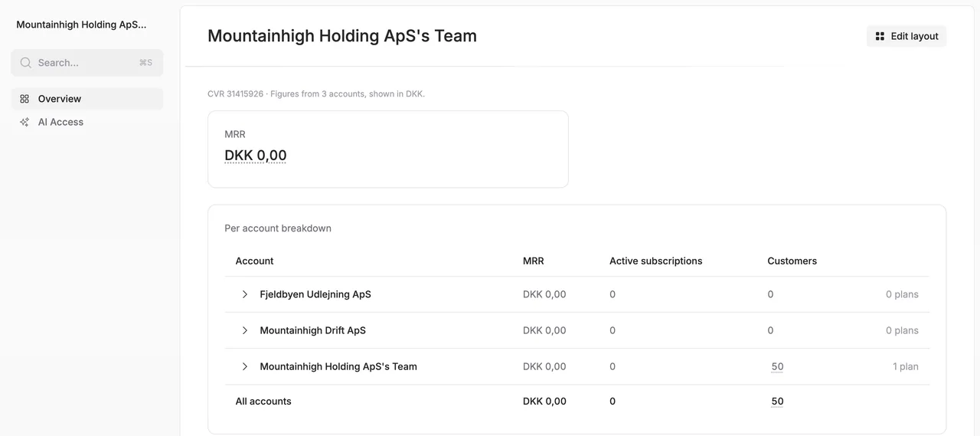980x436 pixels.
Task: Click DKK 0,00 MRR in Fjeldbyen row
Action: [544, 294]
